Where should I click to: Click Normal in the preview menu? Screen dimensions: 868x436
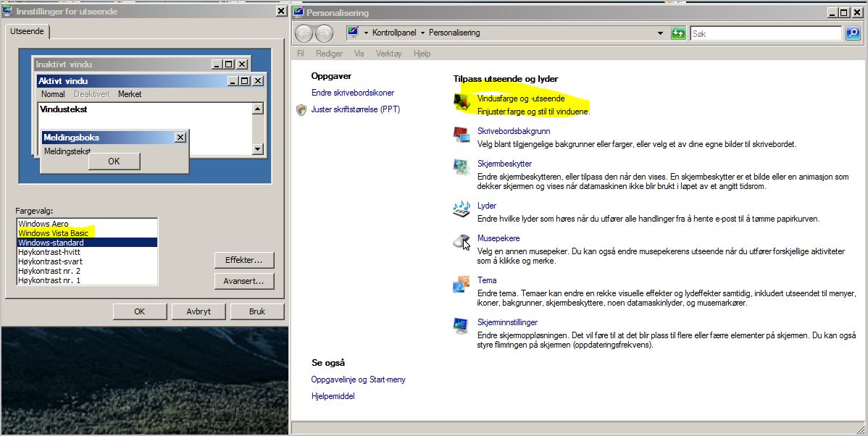[x=53, y=94]
